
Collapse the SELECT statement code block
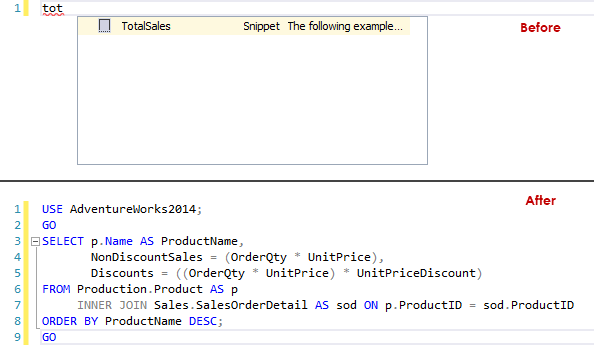point(35,241)
